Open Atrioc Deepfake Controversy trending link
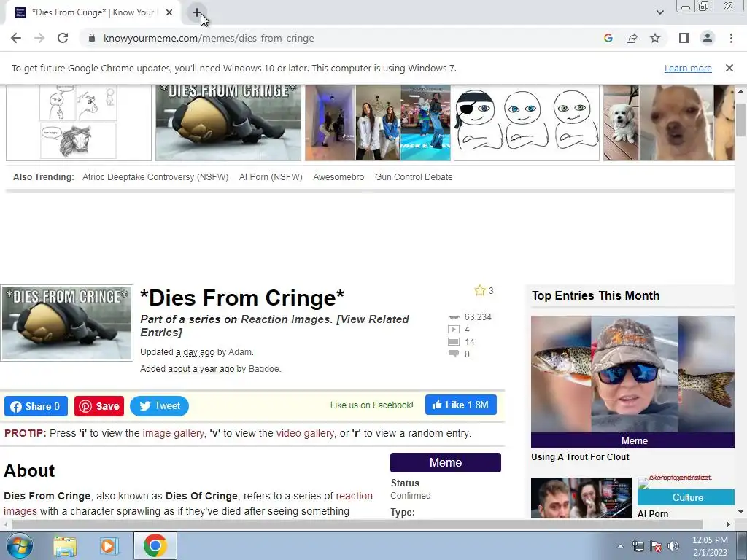 (x=155, y=177)
